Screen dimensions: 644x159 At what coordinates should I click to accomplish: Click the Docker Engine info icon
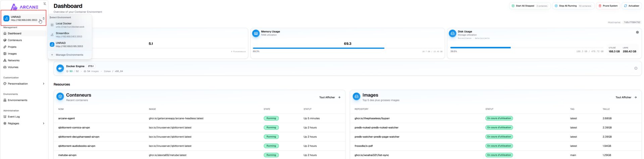click(x=636, y=68)
